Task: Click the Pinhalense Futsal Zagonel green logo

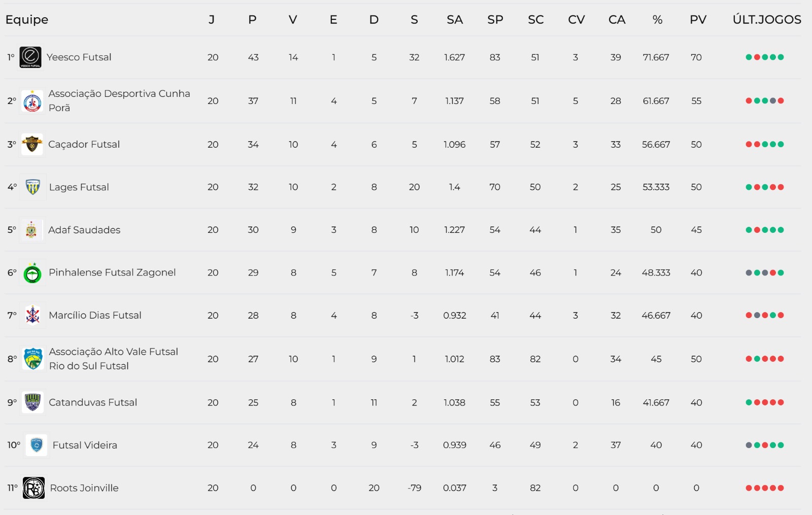Action: tap(33, 273)
